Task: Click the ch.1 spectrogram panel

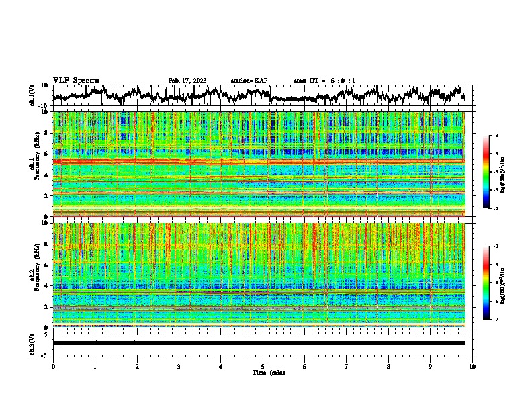Action: pyautogui.click(x=259, y=164)
